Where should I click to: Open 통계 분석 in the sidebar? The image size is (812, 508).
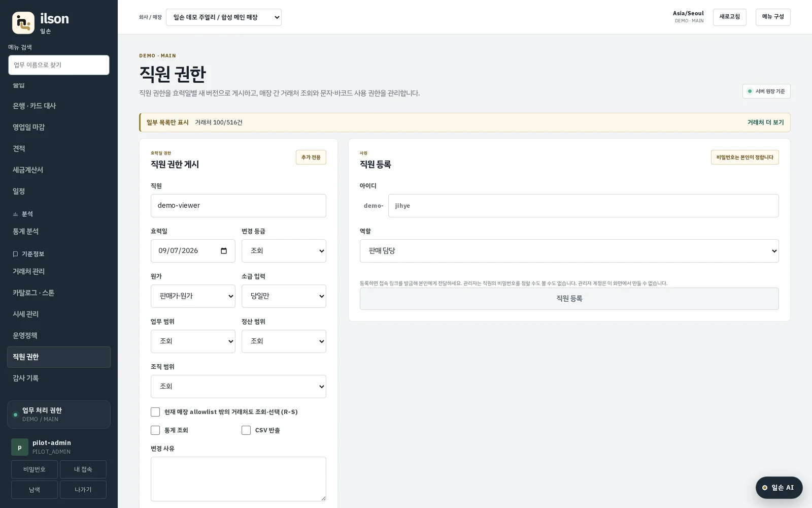pos(59,231)
